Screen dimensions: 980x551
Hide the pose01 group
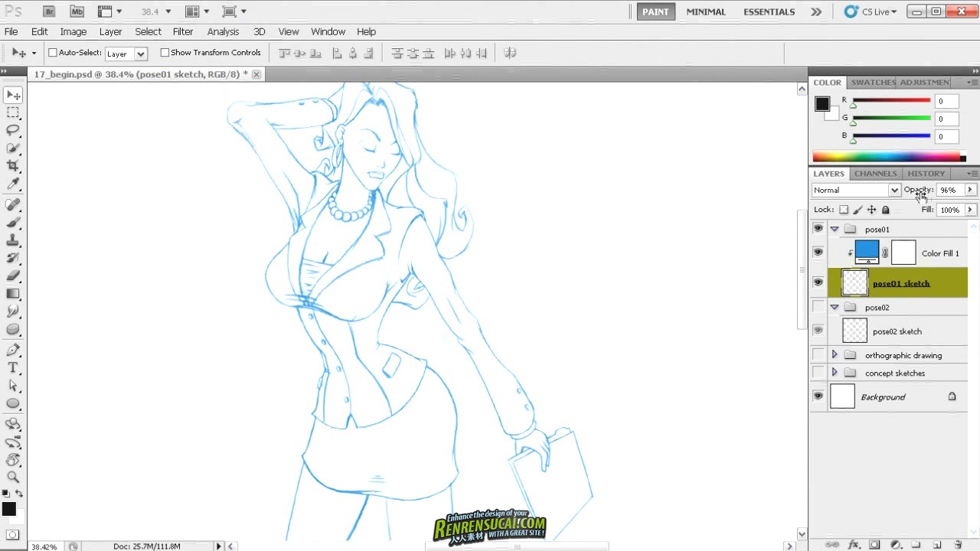click(818, 229)
